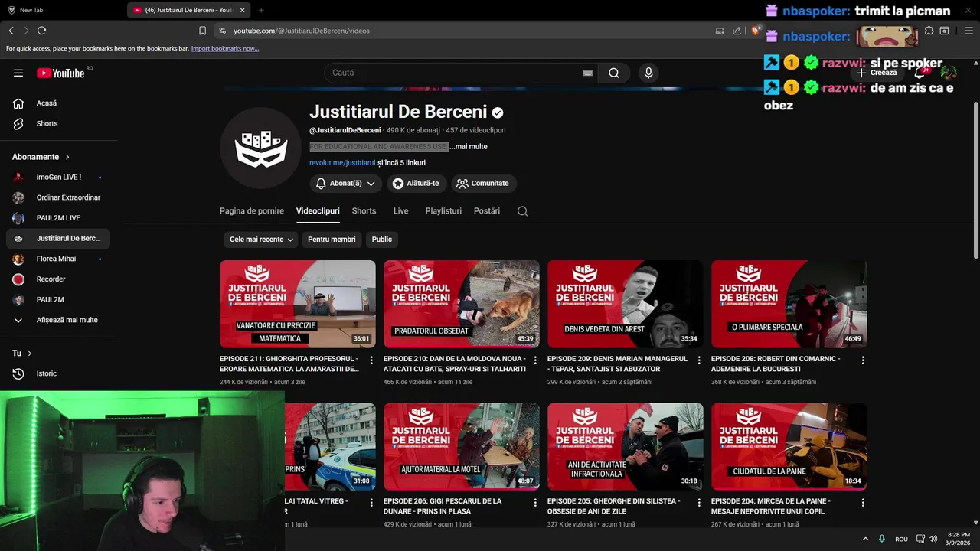Open options for EPISODE 211 video

pos(371,360)
